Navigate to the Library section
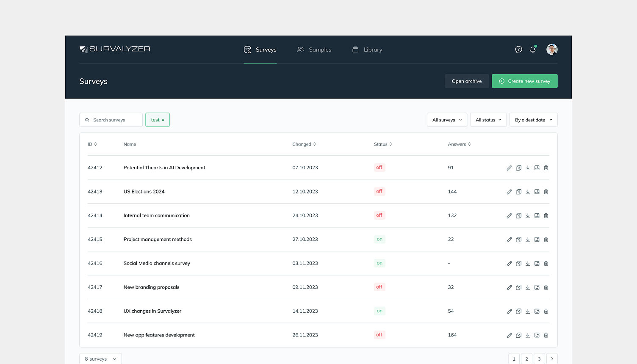 [367, 50]
